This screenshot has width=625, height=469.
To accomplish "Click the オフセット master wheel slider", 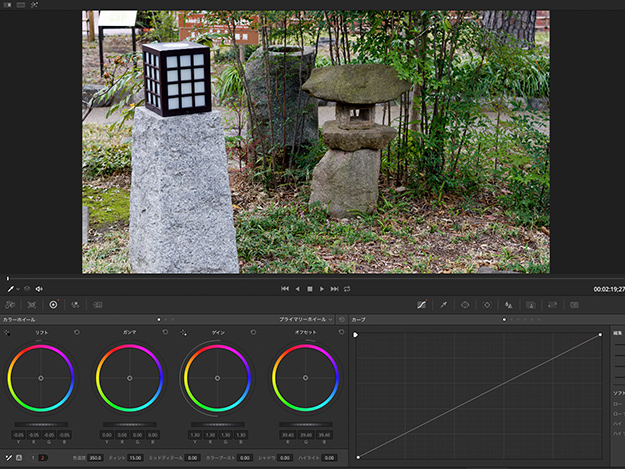I will tap(306, 424).
